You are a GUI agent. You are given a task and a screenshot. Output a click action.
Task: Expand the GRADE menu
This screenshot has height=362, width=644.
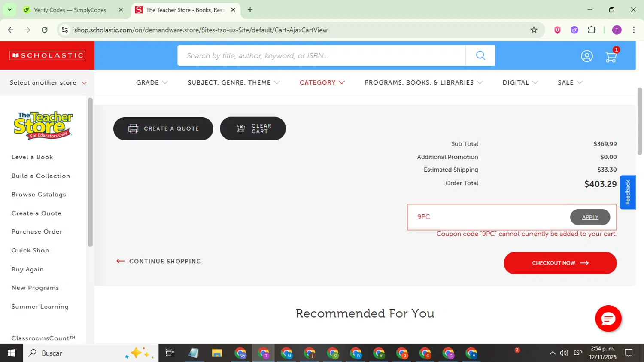152,82
